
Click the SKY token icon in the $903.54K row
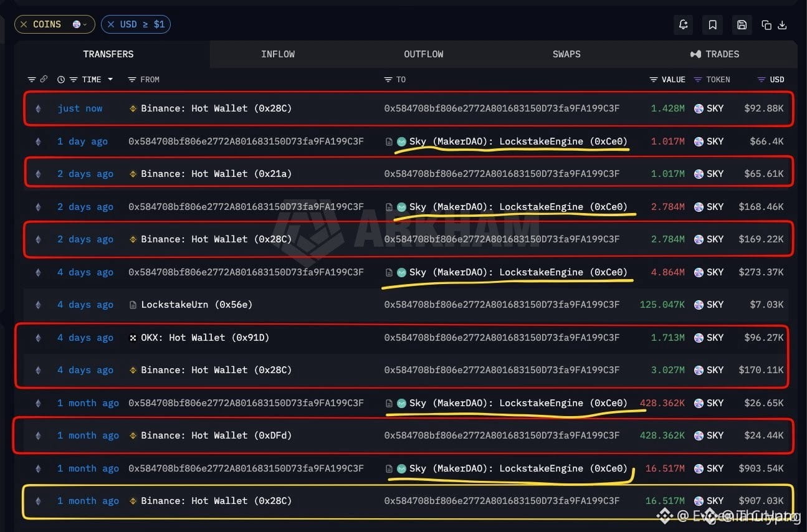[x=699, y=468]
